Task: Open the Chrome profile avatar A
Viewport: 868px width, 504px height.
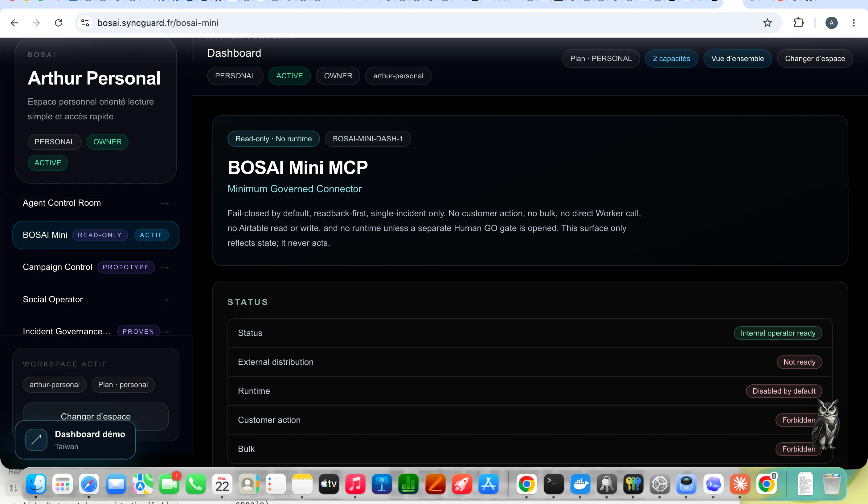Action: tap(831, 23)
